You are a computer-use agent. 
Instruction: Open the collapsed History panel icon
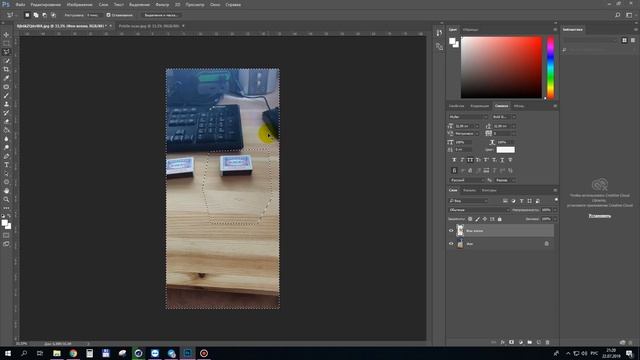pyautogui.click(x=439, y=33)
